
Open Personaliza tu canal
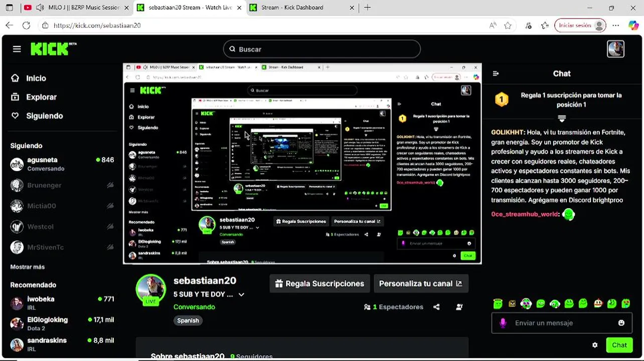coord(421,283)
